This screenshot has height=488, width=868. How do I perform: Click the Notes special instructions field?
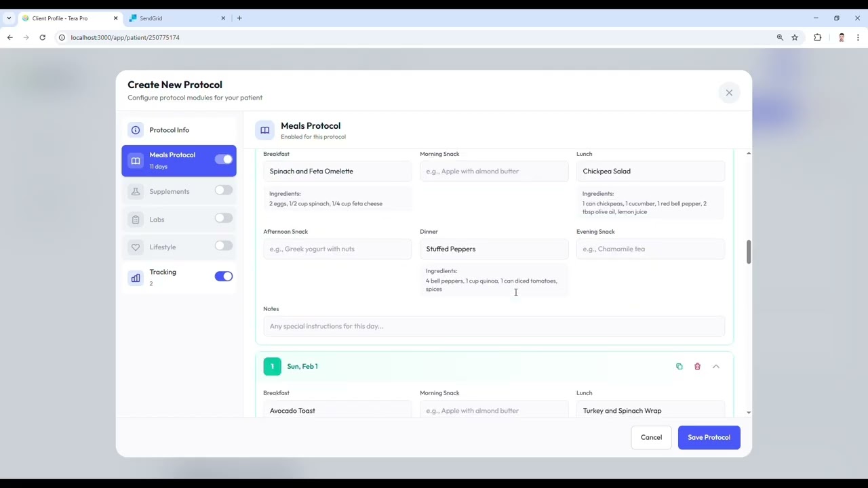tap(494, 326)
